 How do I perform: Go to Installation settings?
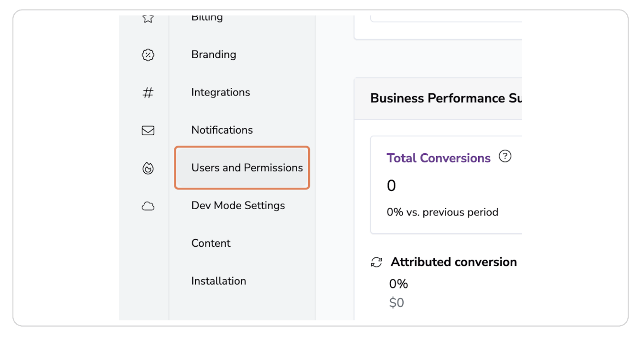coord(218,281)
